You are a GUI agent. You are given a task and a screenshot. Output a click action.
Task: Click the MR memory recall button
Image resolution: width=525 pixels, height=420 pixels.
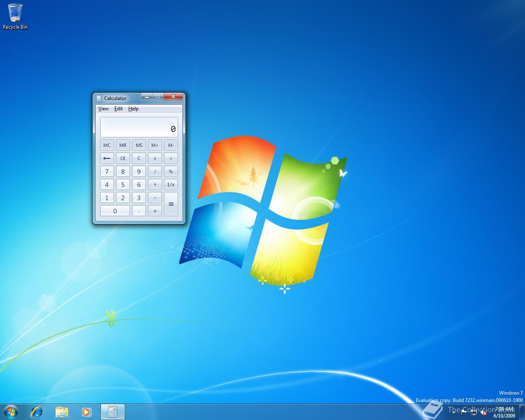123,145
